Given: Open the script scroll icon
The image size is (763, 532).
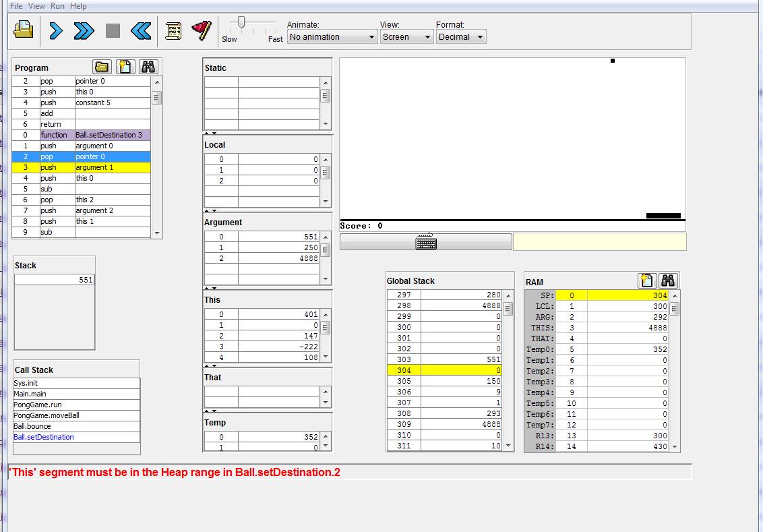Looking at the screenshot, I should (x=173, y=30).
